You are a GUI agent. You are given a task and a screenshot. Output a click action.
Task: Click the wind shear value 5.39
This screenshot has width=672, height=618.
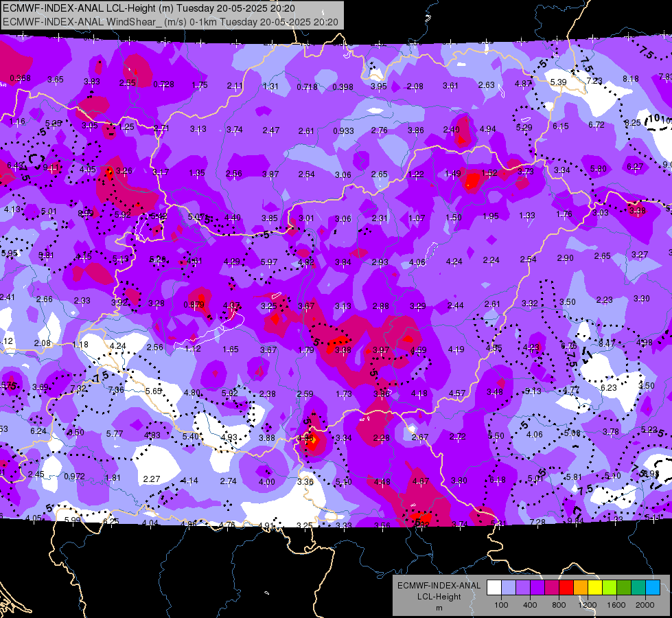pyautogui.click(x=559, y=82)
